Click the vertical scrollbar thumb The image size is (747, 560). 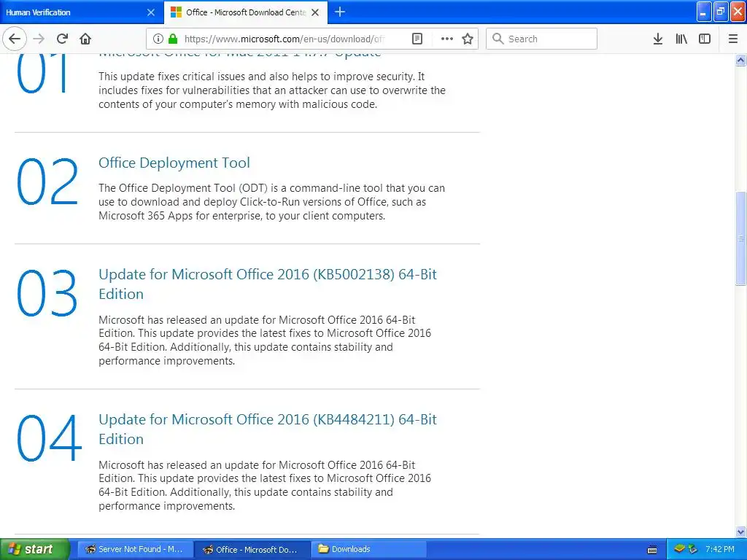point(740,238)
